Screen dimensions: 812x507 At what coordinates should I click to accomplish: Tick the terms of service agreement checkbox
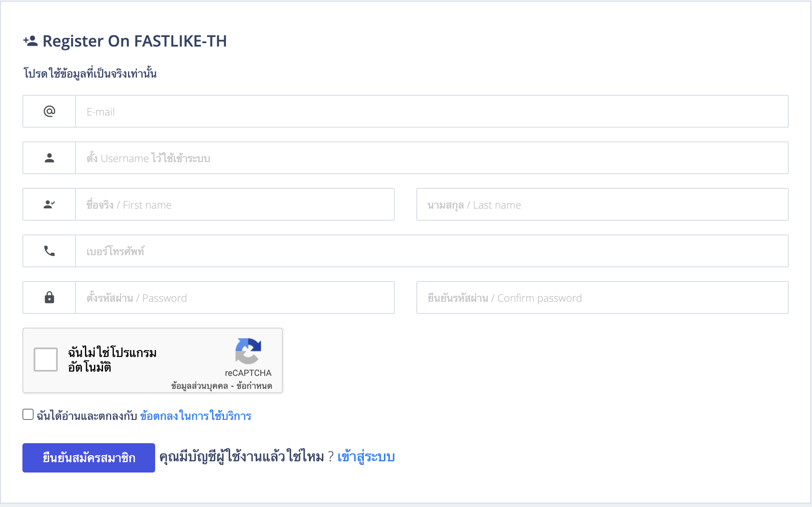pyautogui.click(x=28, y=414)
